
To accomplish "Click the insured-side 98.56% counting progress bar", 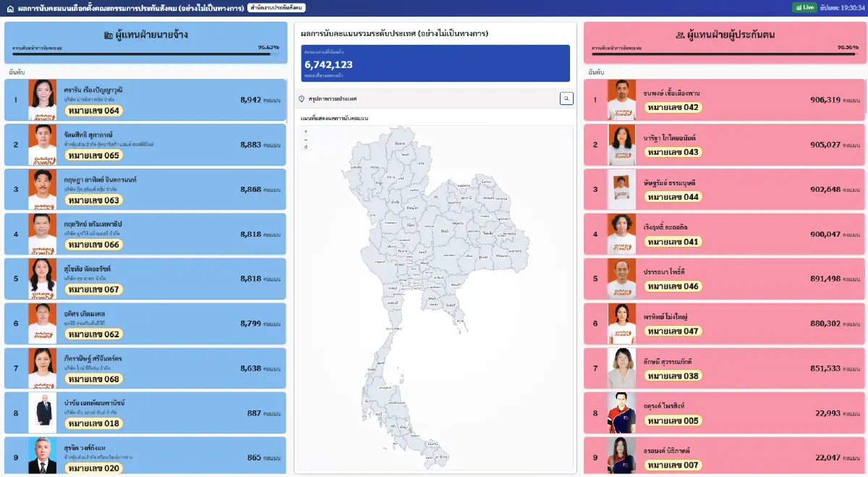I will coord(725,54).
